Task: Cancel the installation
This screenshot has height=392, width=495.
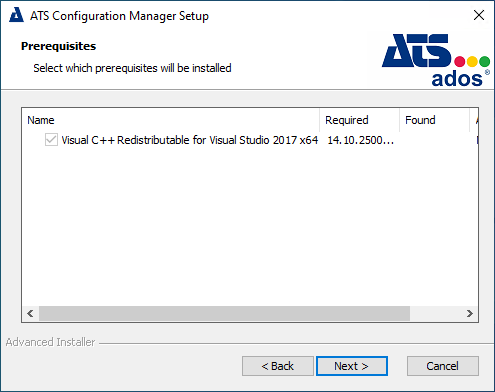Action: tap(443, 366)
